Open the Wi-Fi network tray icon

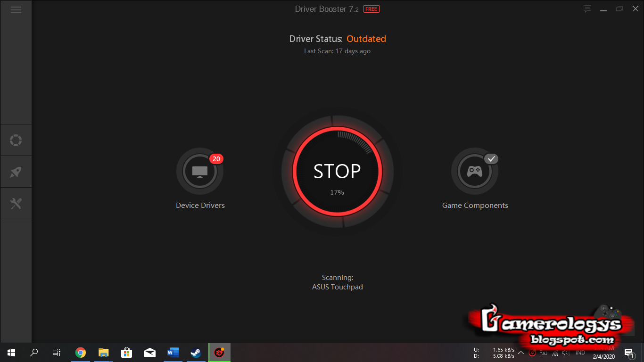point(555,353)
